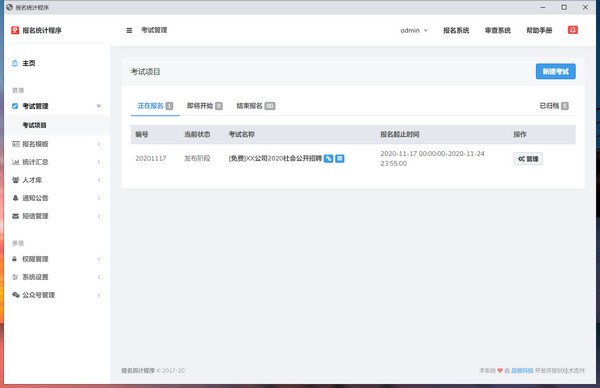Expand the 报名模板 sidebar section
The image size is (600, 388).
57,144
